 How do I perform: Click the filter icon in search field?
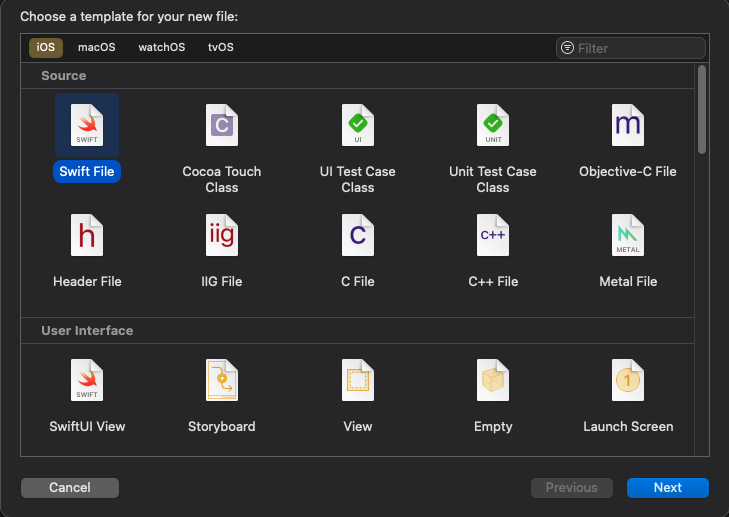[567, 47]
